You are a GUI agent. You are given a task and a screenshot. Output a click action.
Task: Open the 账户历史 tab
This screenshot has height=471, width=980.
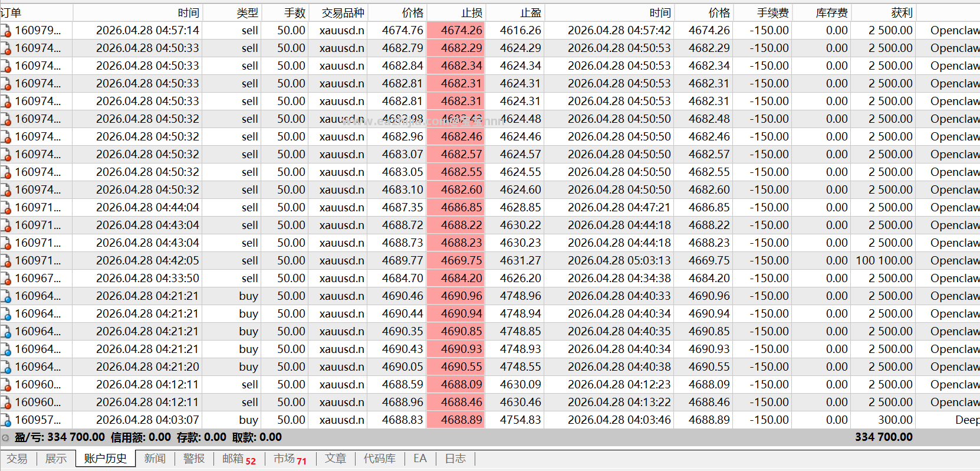(106, 459)
